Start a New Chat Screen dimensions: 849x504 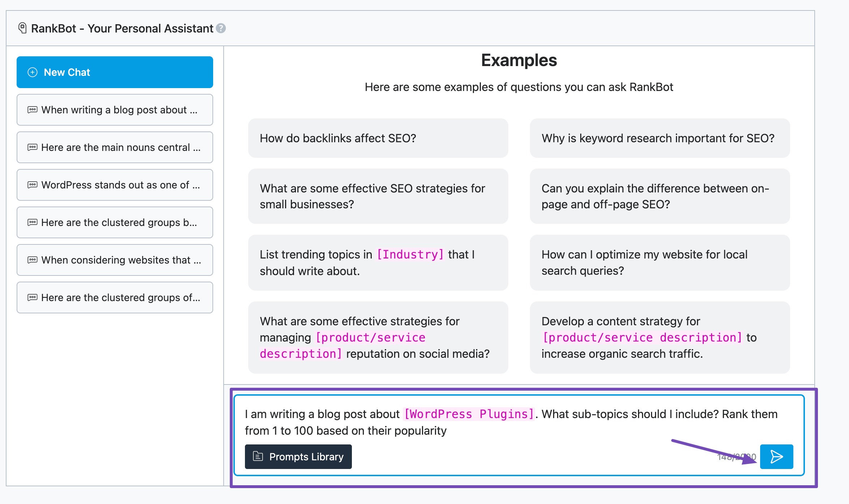click(x=115, y=72)
